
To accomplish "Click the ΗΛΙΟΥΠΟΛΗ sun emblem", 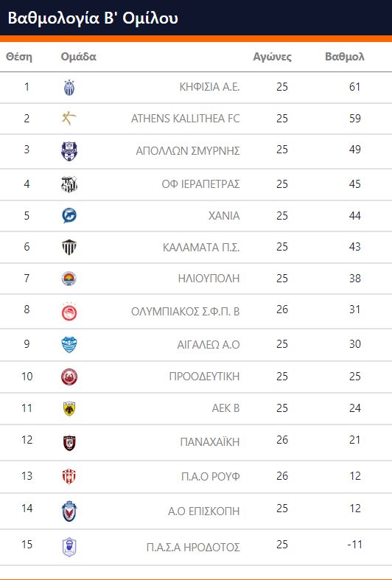I will tap(69, 279).
